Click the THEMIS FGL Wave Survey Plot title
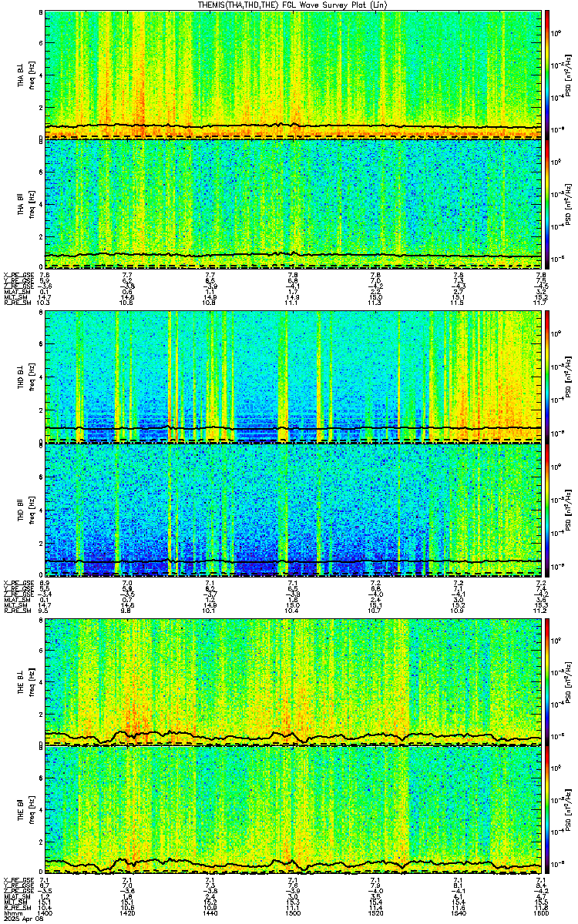The image size is (578, 924). tap(292, 5)
